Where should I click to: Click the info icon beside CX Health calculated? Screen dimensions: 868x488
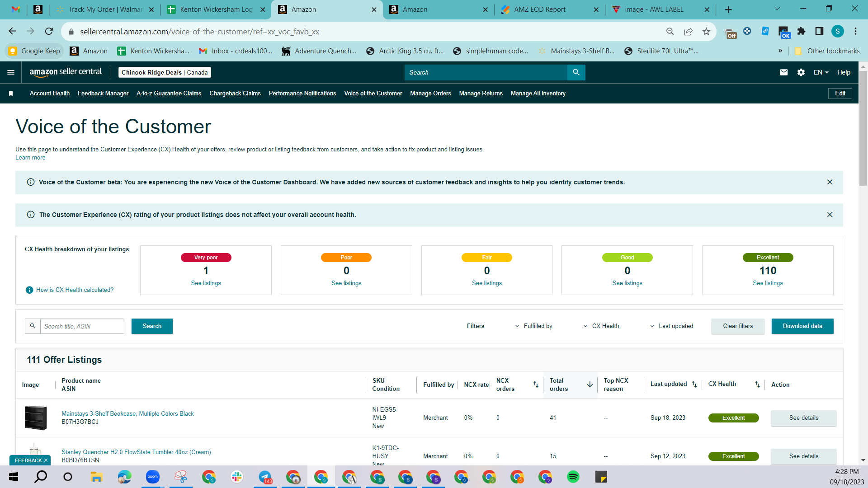(29, 290)
